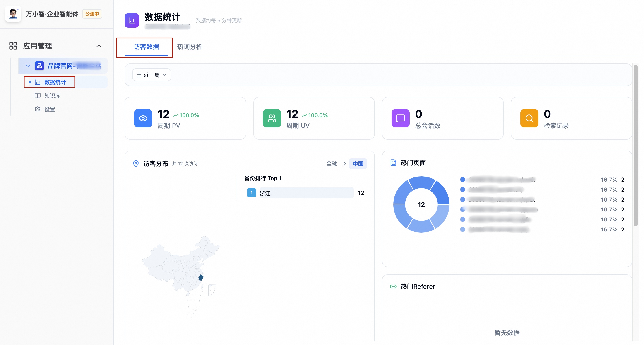Toggle the 中国 view in 访客分布

[358, 163]
